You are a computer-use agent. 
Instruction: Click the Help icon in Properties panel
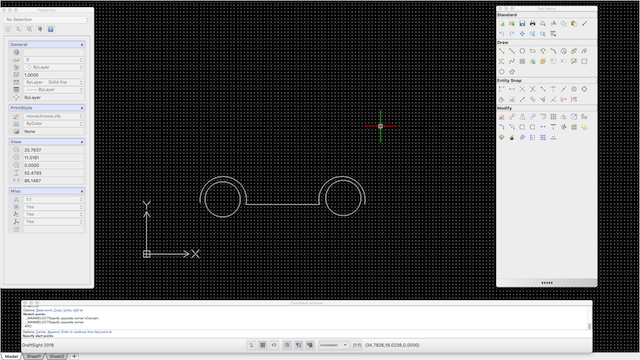pos(51,29)
